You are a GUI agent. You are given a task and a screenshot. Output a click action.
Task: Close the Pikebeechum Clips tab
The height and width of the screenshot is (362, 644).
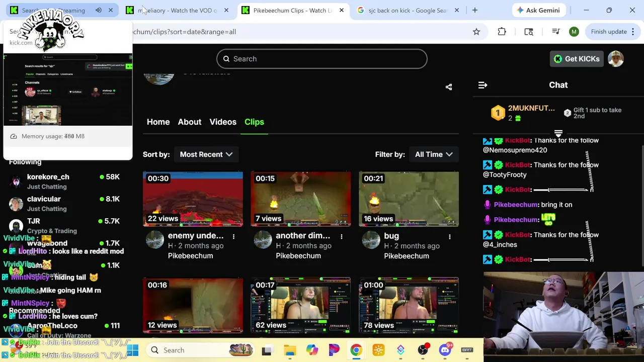(x=342, y=10)
